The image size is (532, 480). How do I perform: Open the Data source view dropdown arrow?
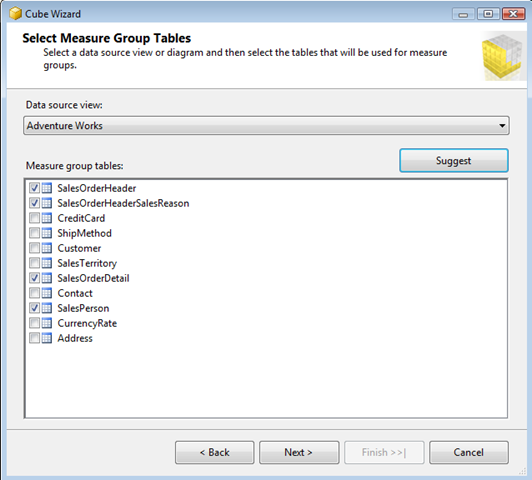(x=502, y=126)
